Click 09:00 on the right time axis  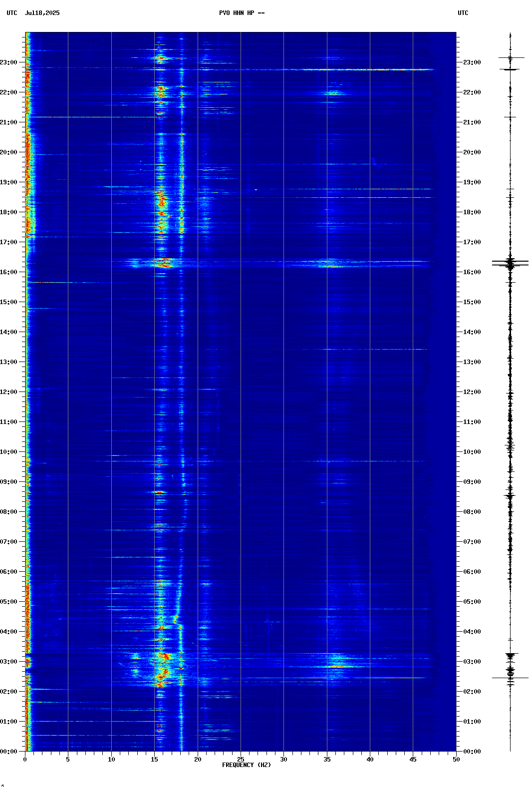472,482
